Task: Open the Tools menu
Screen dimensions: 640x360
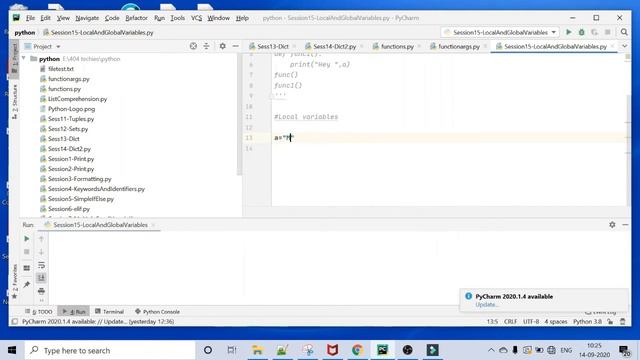Action: (x=178, y=18)
